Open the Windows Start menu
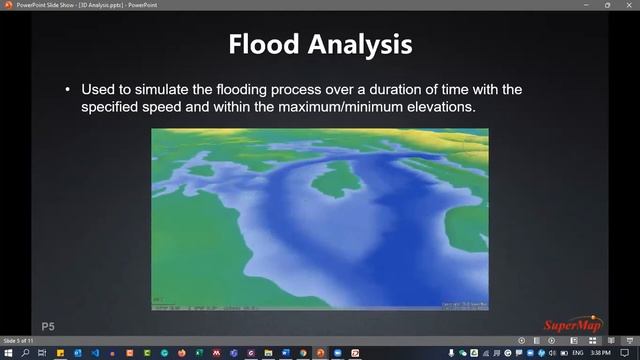The width and height of the screenshot is (640, 360). 8,353
